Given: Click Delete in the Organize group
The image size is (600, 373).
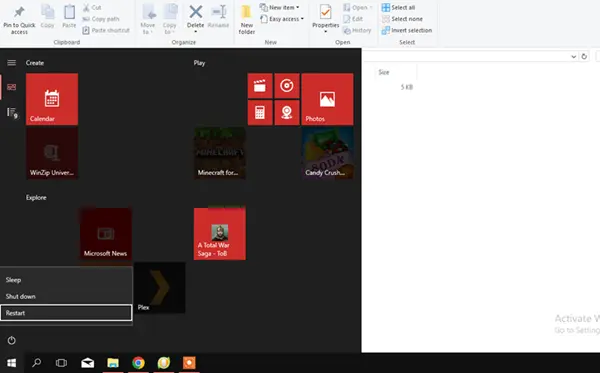Looking at the screenshot, I should [x=196, y=19].
